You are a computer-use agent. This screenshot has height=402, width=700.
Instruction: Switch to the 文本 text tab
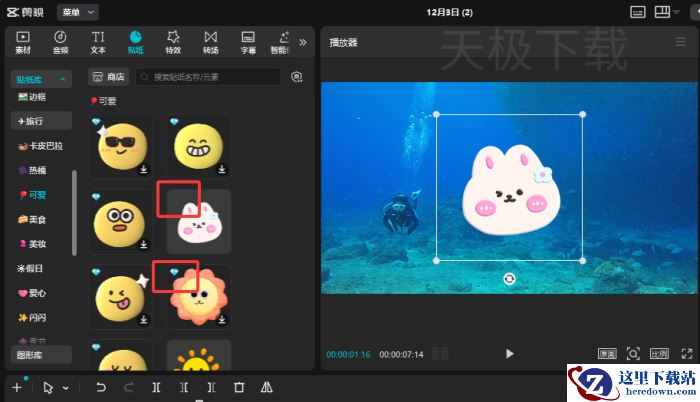point(98,42)
